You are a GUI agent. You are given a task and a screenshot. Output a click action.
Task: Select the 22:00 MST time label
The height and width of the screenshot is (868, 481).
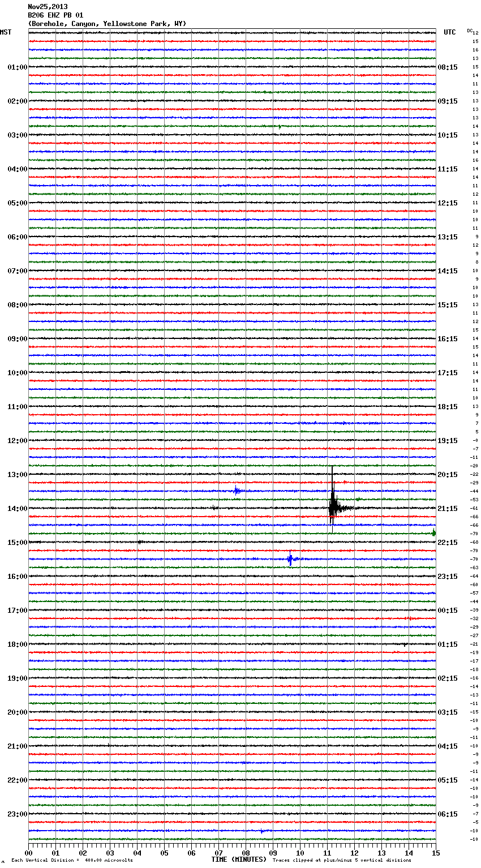click(x=18, y=780)
